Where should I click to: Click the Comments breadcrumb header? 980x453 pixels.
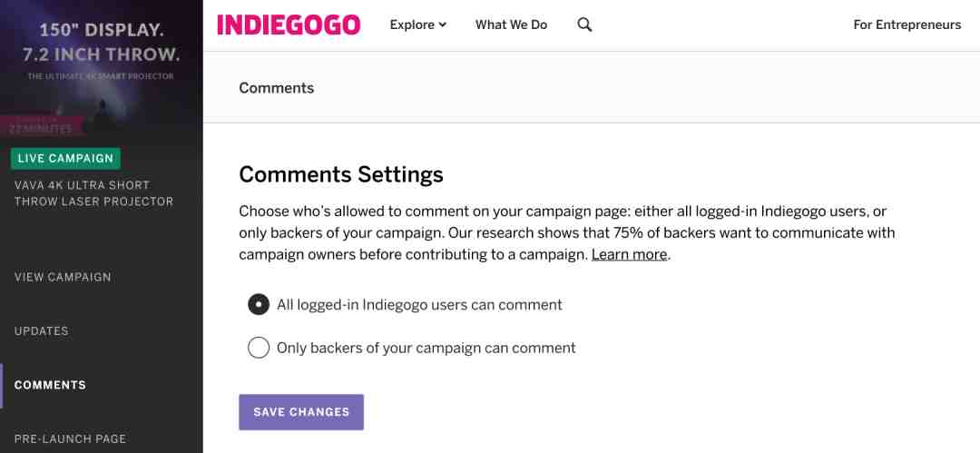coord(276,88)
